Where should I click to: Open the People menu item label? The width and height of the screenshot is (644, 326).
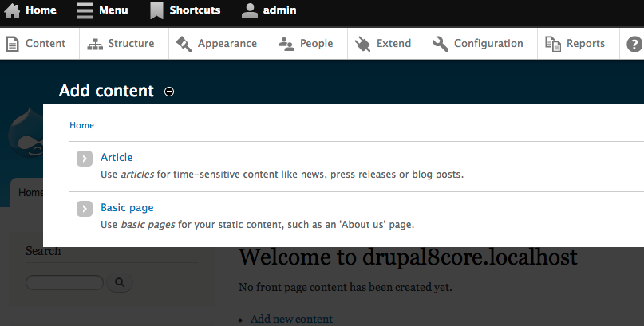316,44
